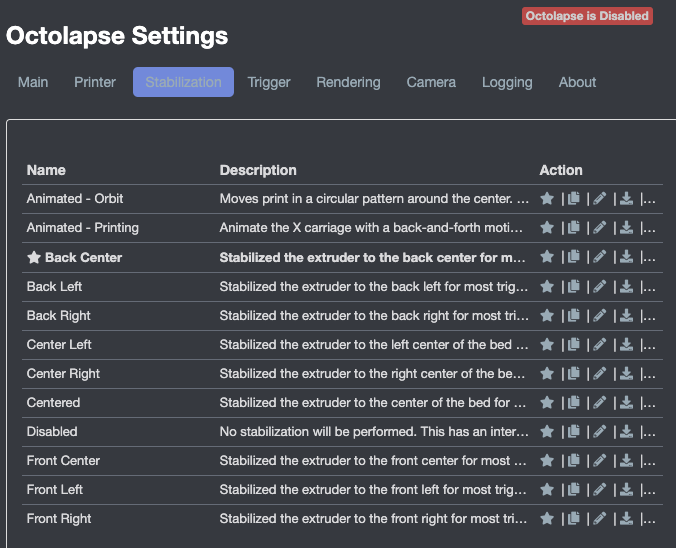676x548 pixels.
Task: Select the Stabilization tab
Action: click(183, 82)
